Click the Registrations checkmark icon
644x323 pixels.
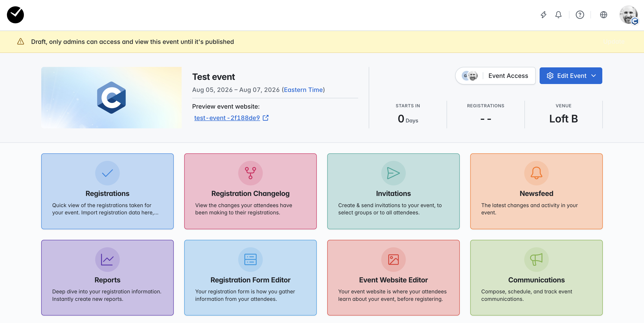(107, 173)
